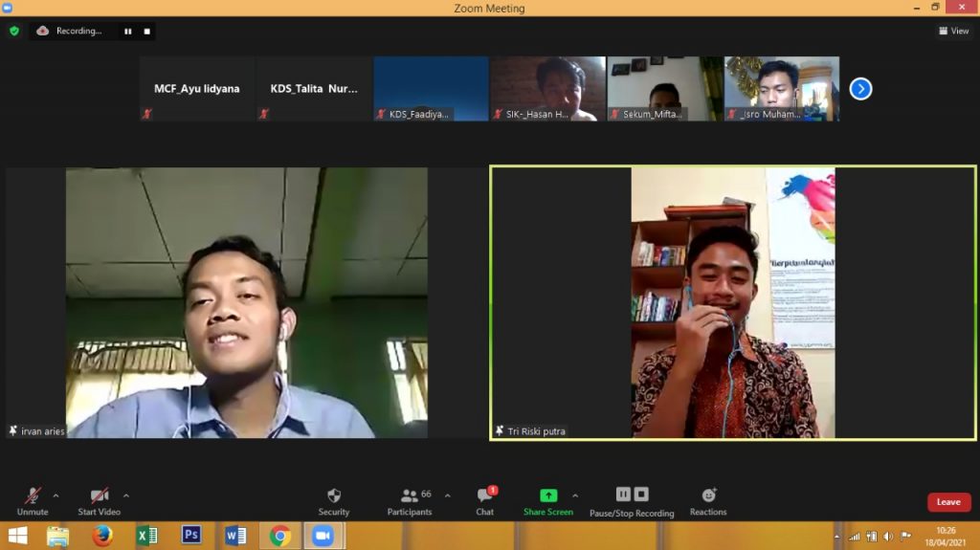Click the green Share Screen icon

pos(548,495)
